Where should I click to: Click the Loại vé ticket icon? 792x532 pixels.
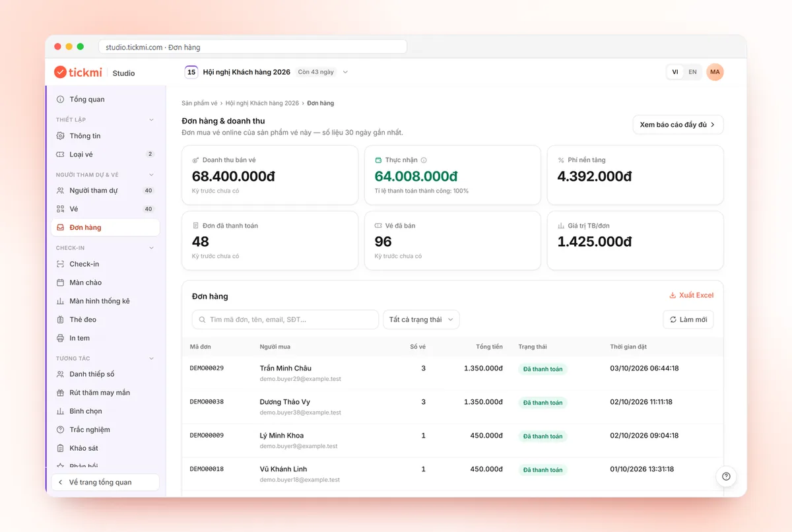(x=61, y=154)
